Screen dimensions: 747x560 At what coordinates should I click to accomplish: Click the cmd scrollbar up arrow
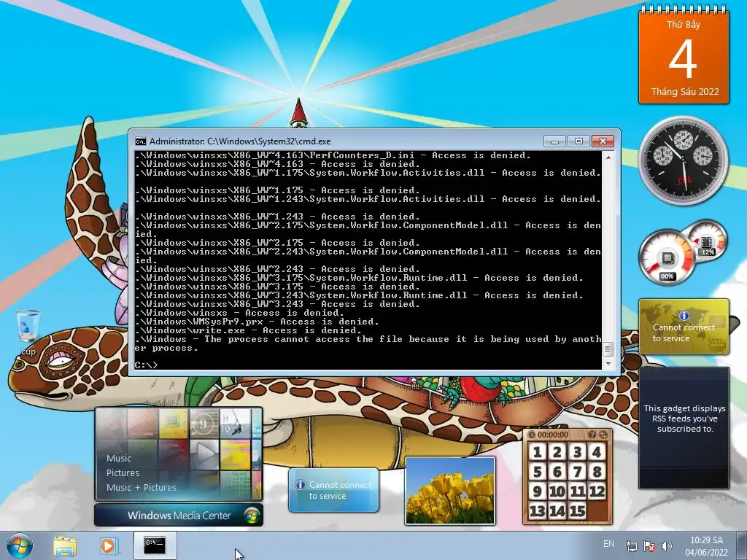pyautogui.click(x=608, y=156)
